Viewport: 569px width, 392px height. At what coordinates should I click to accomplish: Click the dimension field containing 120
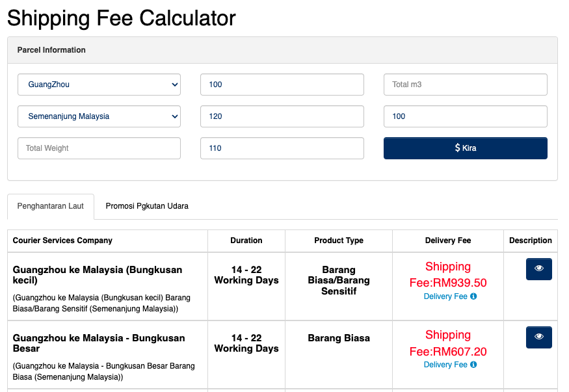[x=282, y=116]
